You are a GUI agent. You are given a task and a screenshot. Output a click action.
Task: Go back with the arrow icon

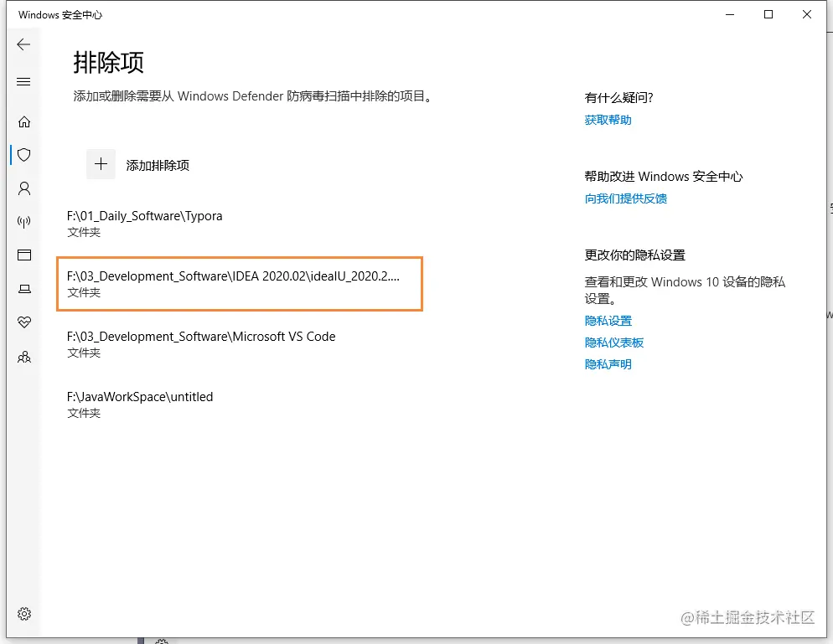[24, 44]
